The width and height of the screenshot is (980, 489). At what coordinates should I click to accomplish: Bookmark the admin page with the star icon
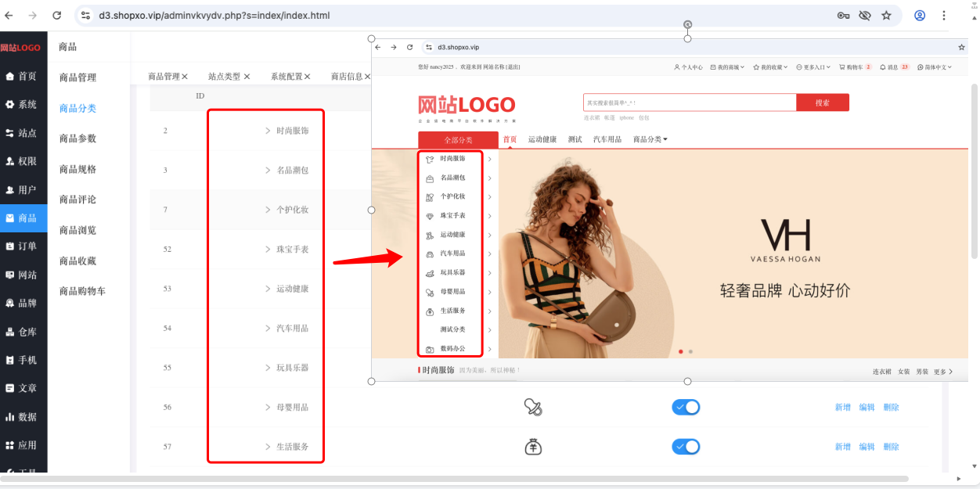pos(886,15)
